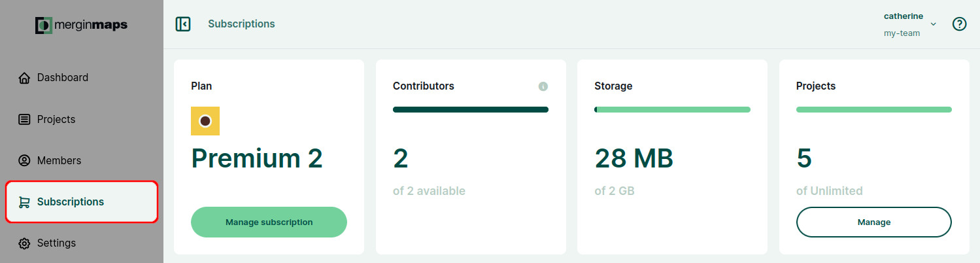Click the Contributors card heading
Viewport: 980px width, 263px height.
pyautogui.click(x=424, y=86)
